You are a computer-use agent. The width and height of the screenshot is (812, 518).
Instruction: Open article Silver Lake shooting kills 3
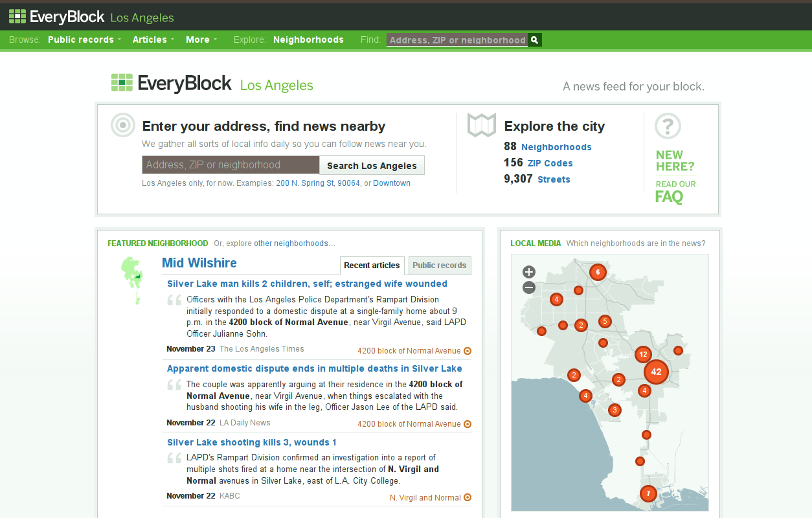tap(252, 442)
